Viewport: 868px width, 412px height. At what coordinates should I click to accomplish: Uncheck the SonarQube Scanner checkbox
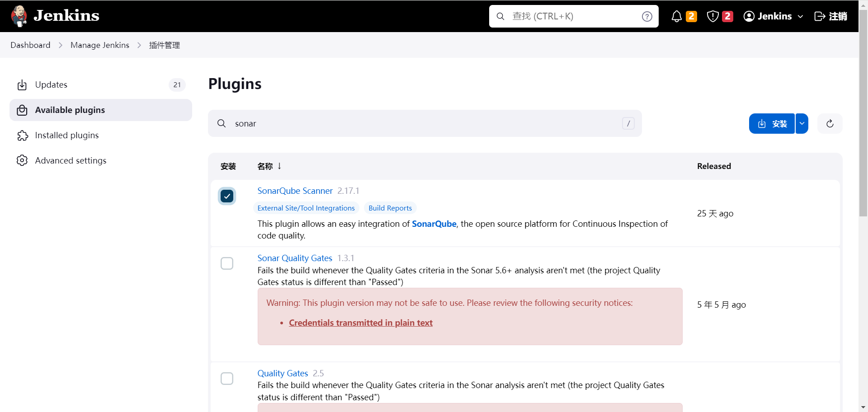227,196
